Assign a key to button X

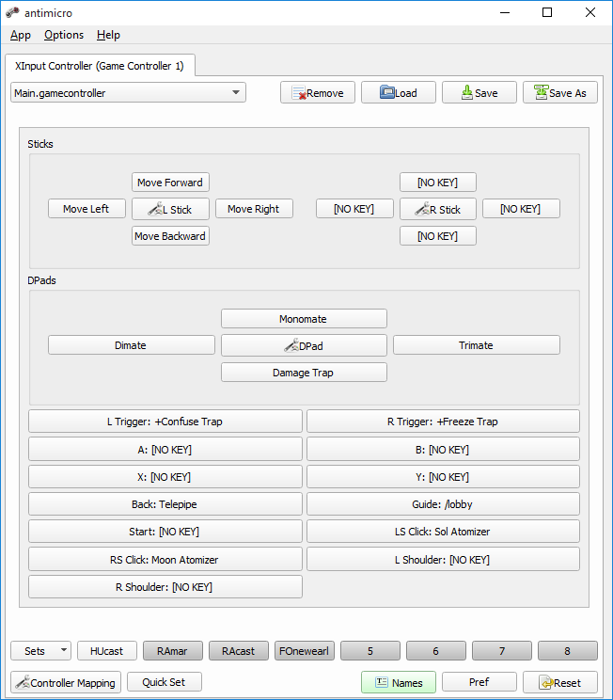point(165,477)
